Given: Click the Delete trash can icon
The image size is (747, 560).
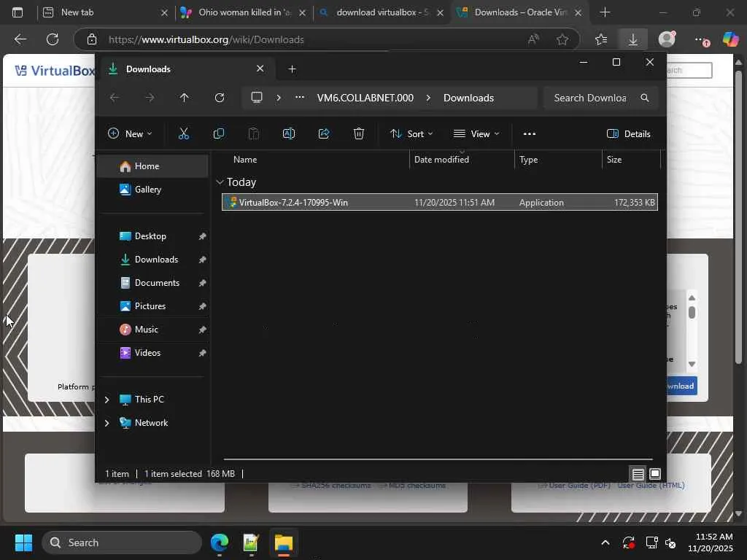Looking at the screenshot, I should [359, 134].
